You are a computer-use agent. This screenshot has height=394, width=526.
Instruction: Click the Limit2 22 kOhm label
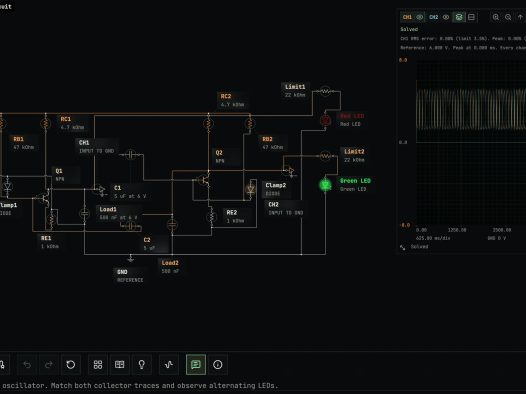[x=354, y=156]
